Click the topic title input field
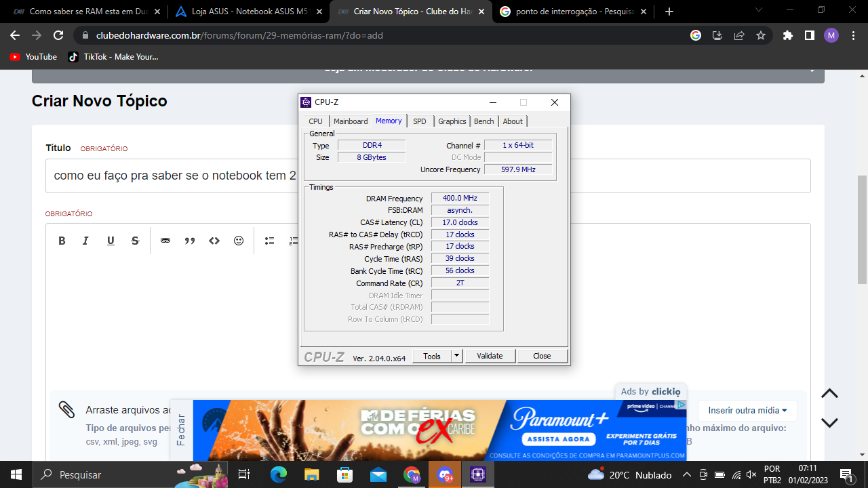868x488 pixels. coord(428,176)
